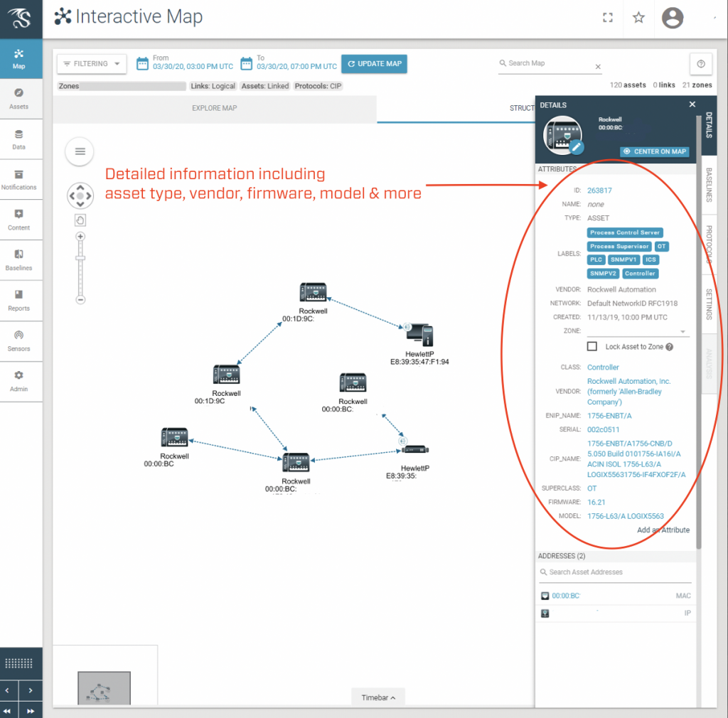
Task: Click the minimap thumbnail overview
Action: (104, 688)
